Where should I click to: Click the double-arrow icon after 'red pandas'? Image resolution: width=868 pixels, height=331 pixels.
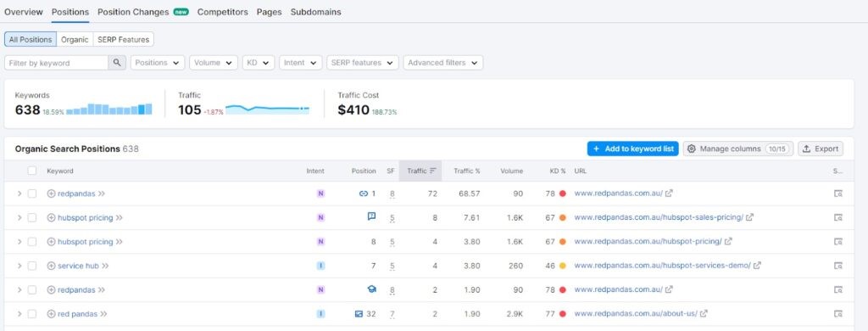click(x=103, y=314)
